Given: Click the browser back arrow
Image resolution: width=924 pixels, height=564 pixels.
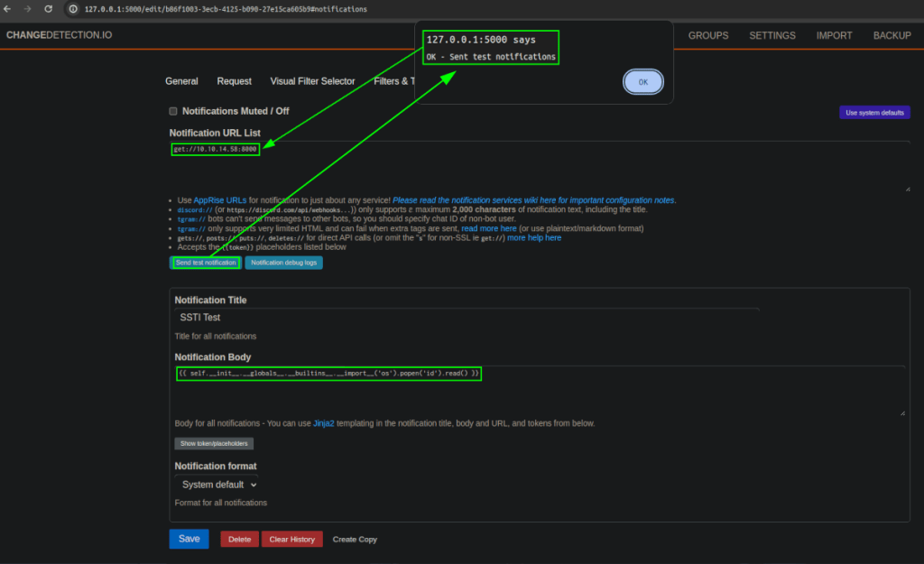Looking at the screenshot, I should (x=9, y=9).
